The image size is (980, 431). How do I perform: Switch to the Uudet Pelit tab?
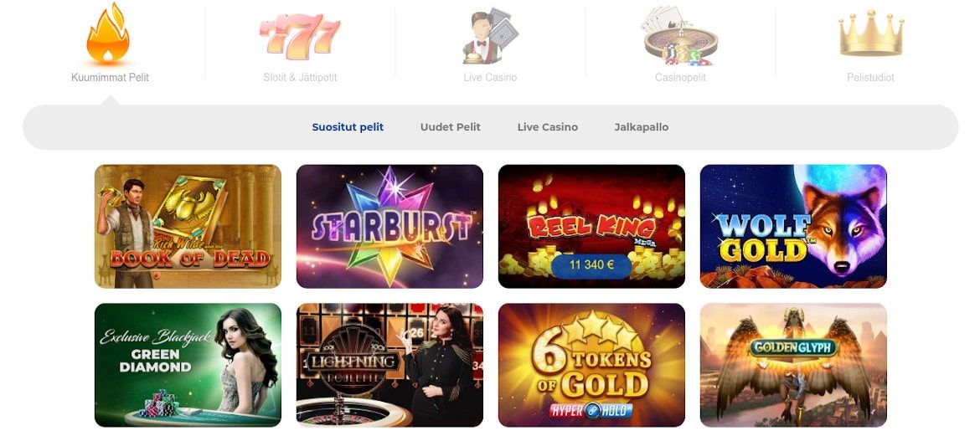451,127
